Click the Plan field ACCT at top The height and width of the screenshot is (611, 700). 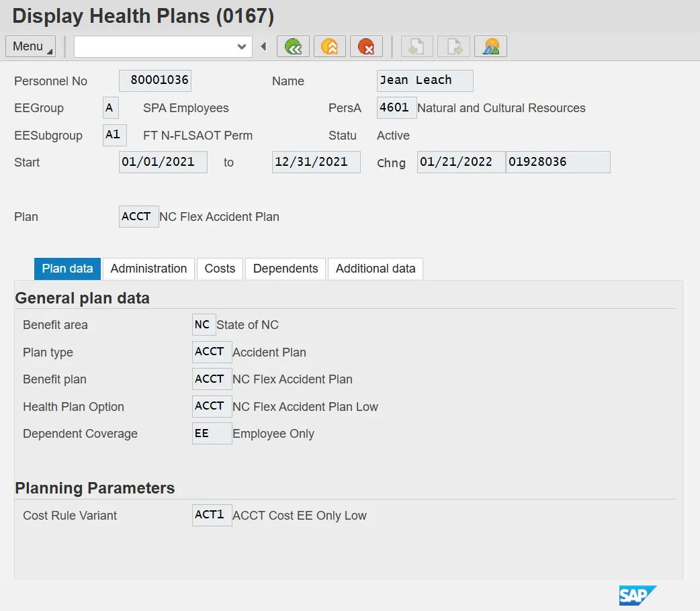pos(139,216)
